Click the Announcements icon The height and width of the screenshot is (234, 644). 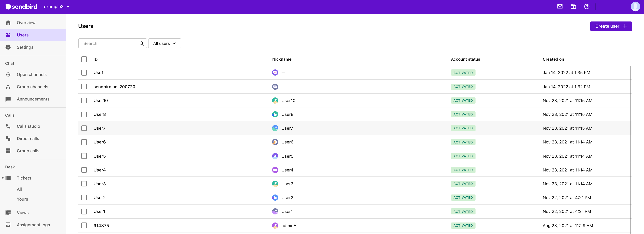coord(8,99)
